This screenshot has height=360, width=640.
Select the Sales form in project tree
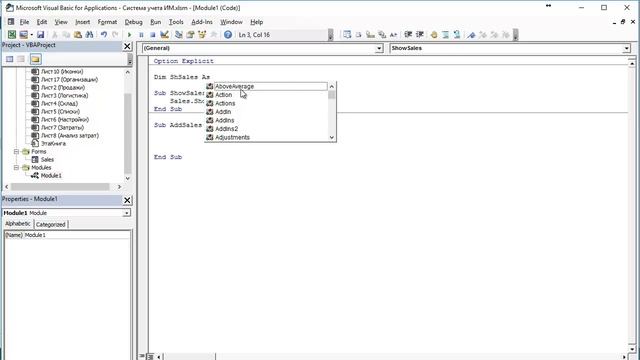coord(47,160)
